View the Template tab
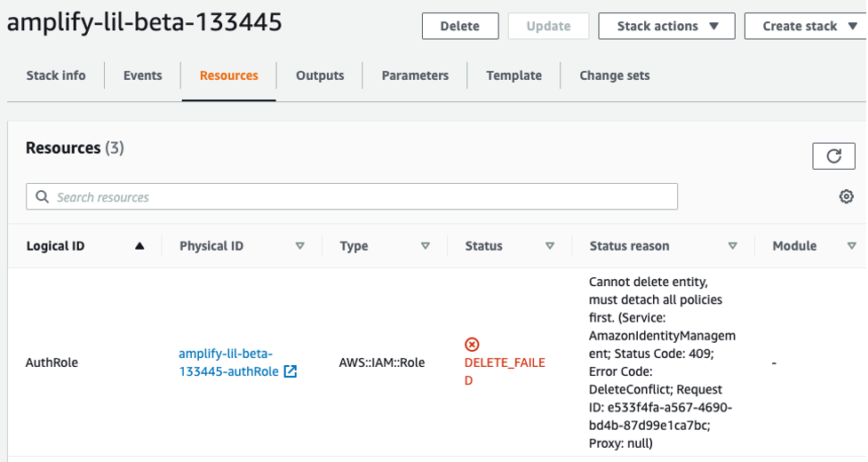The height and width of the screenshot is (462, 868). click(514, 76)
